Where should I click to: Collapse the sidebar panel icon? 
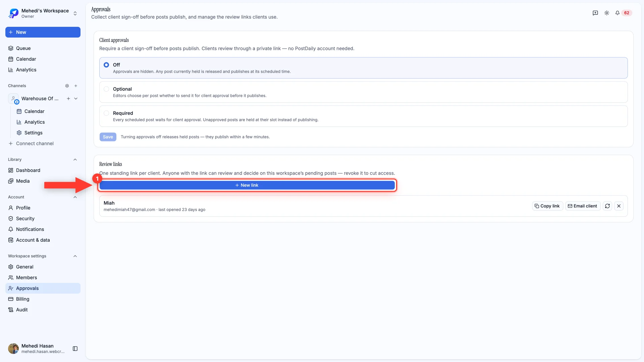pyautogui.click(x=75, y=349)
